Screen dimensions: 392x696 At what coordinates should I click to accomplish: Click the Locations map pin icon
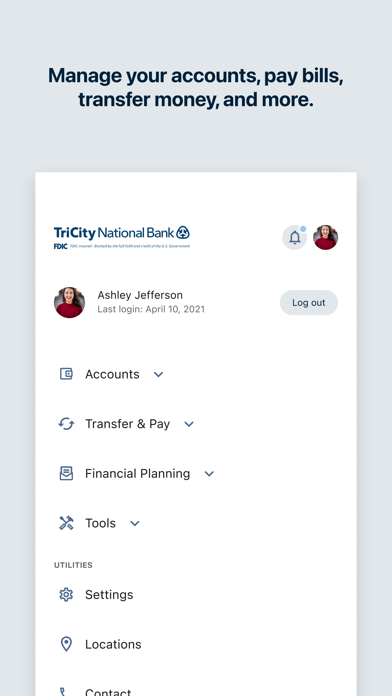(x=66, y=644)
